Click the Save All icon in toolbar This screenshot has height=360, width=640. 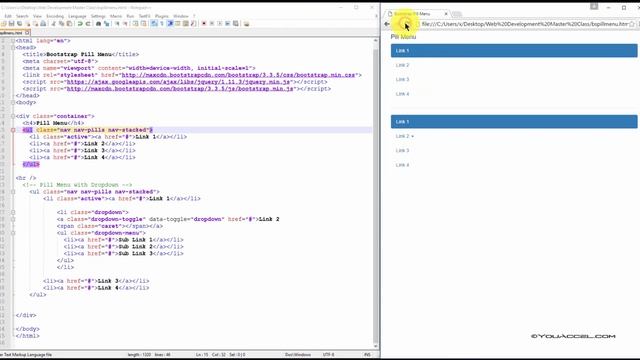click(x=19, y=24)
